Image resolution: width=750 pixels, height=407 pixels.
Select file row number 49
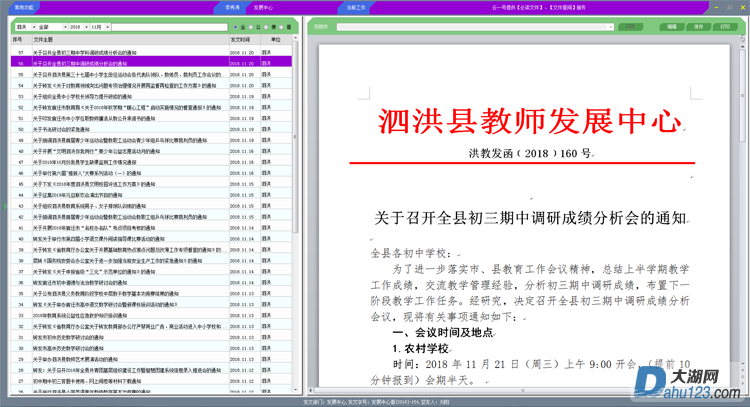pyautogui.click(x=151, y=140)
